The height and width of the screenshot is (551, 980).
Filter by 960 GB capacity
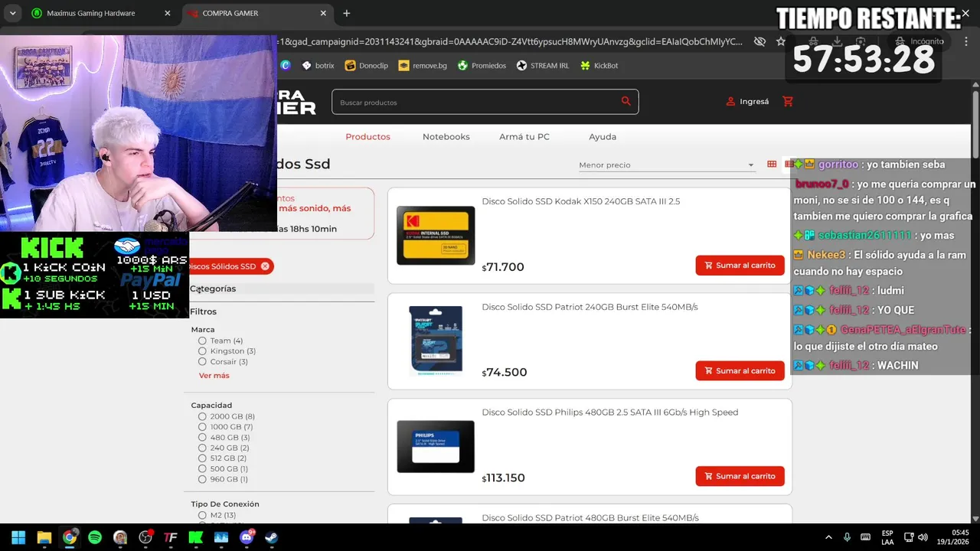(202, 479)
